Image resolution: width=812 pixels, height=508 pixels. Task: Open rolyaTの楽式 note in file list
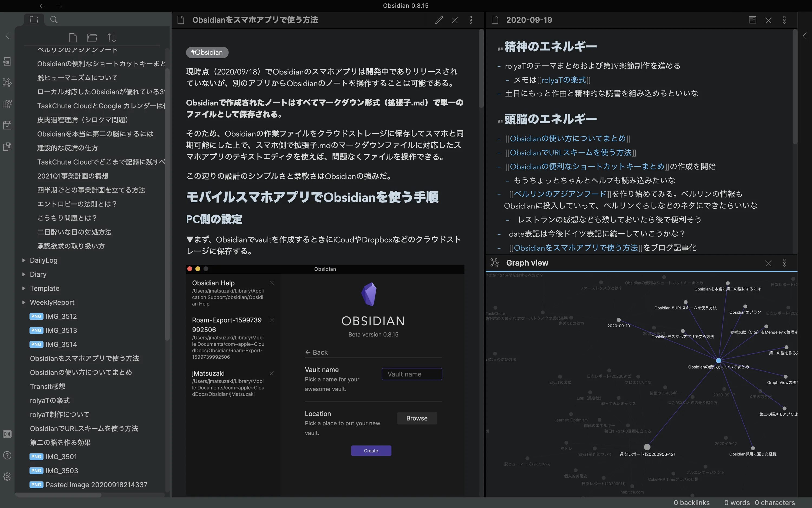tap(50, 400)
